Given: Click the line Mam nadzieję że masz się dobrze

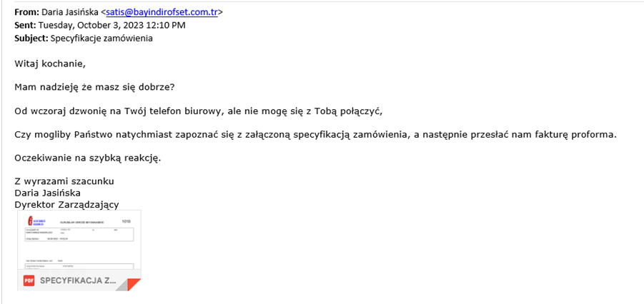Looking at the screenshot, I should coord(95,88).
